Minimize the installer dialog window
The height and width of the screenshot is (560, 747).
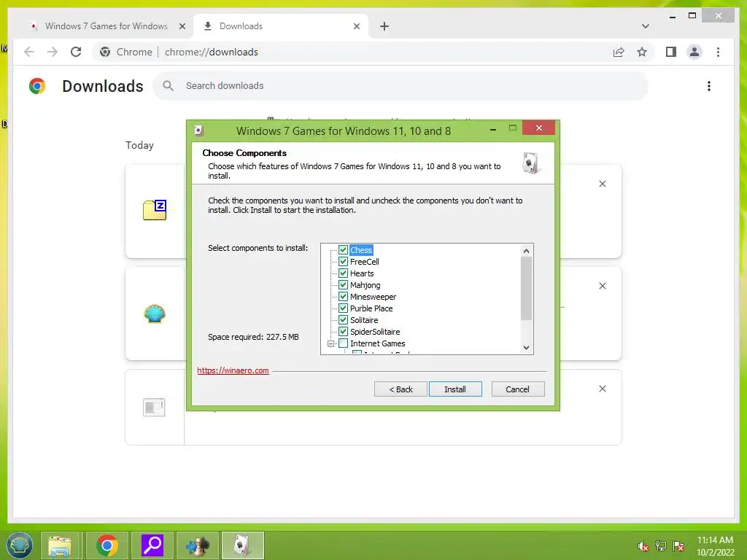493,128
